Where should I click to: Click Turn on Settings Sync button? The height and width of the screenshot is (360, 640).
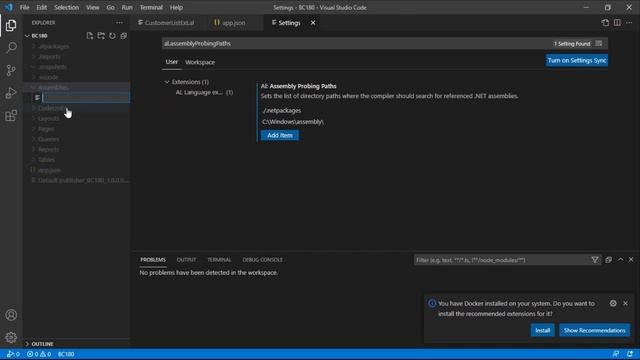click(577, 60)
